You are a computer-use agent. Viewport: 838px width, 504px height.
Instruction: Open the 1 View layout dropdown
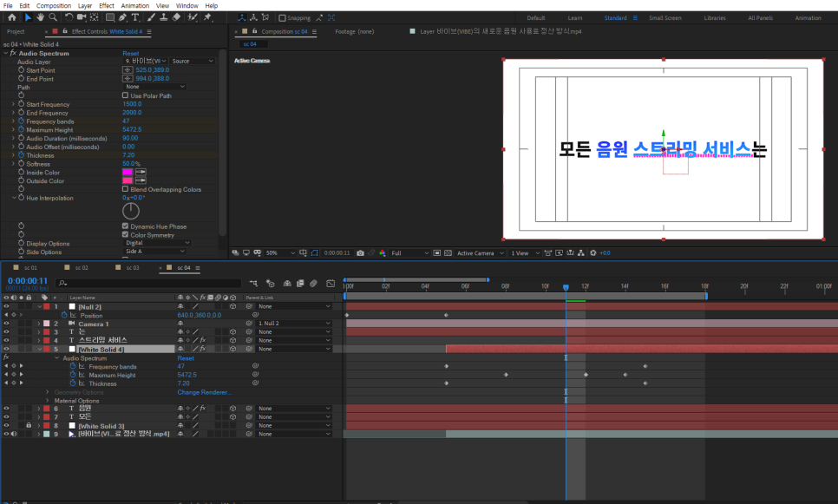pyautogui.click(x=525, y=252)
